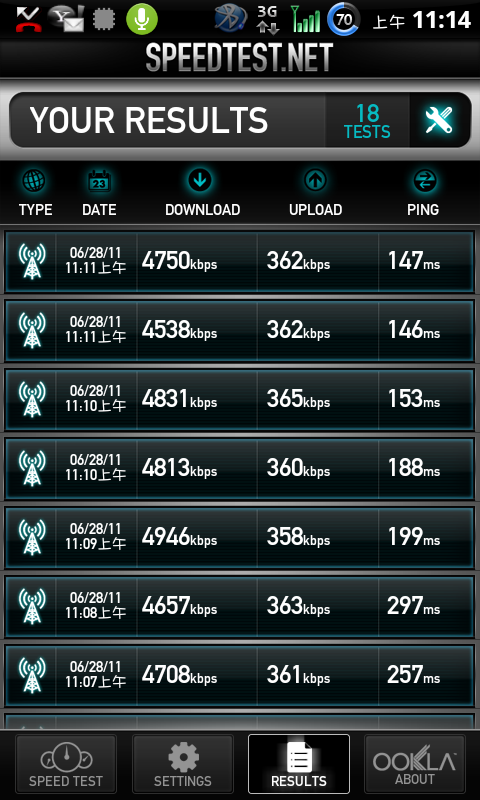Tap the green microphone status bar icon
Screen dimensions: 480x800
tap(142, 19)
